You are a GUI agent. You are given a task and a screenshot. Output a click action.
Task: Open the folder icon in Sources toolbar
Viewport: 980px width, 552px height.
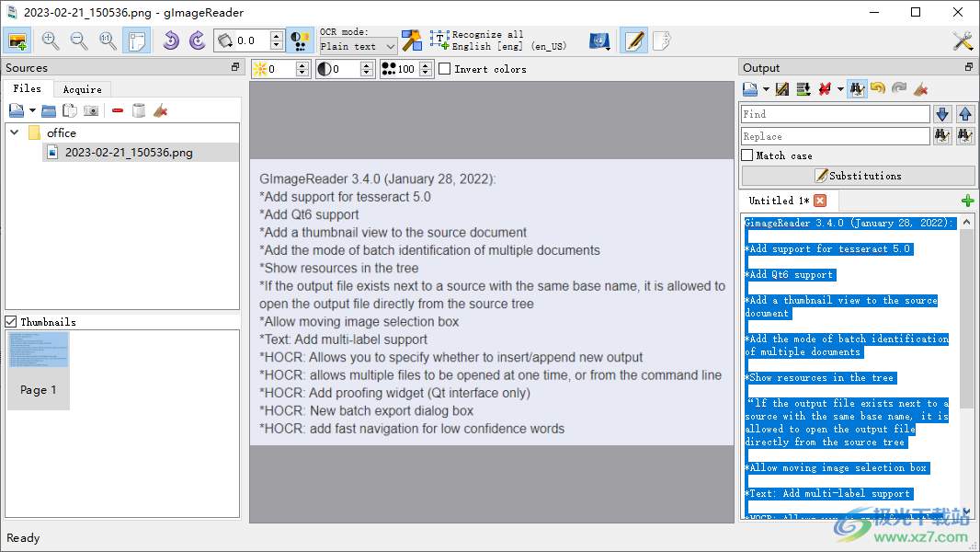tap(49, 110)
